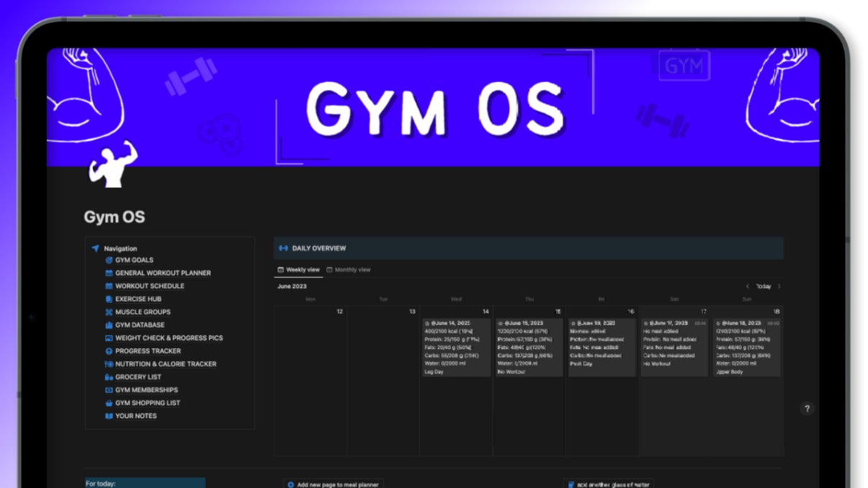This screenshot has width=868, height=488.
Task: Open the June 16 calendar entry
Action: [601, 347]
